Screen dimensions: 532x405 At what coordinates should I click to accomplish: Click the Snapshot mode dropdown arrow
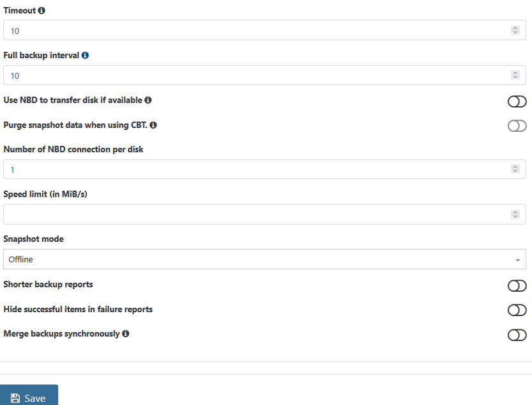pyautogui.click(x=517, y=260)
